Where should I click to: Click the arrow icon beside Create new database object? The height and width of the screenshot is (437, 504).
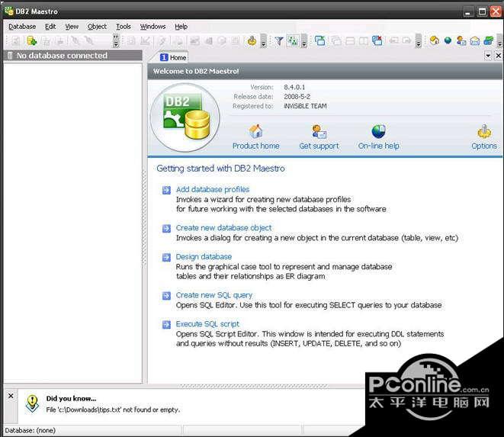click(166, 229)
